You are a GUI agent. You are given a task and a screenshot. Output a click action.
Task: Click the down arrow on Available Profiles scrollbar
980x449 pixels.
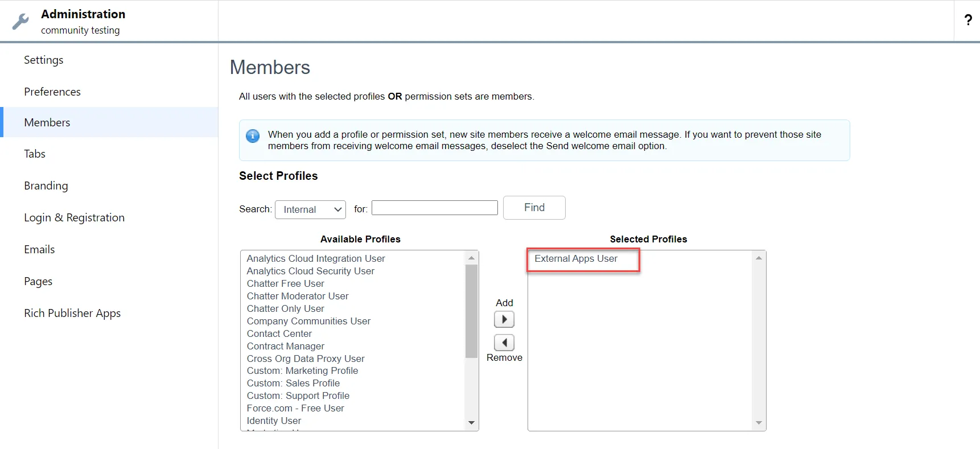[471, 422]
